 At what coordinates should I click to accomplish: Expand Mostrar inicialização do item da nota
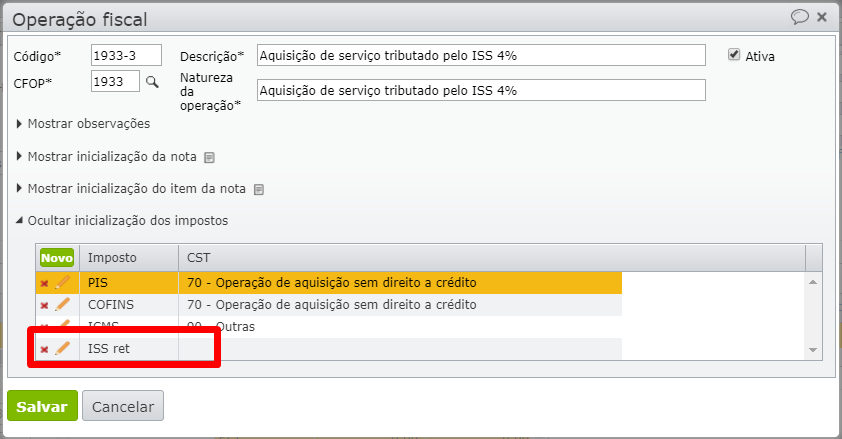point(131,188)
